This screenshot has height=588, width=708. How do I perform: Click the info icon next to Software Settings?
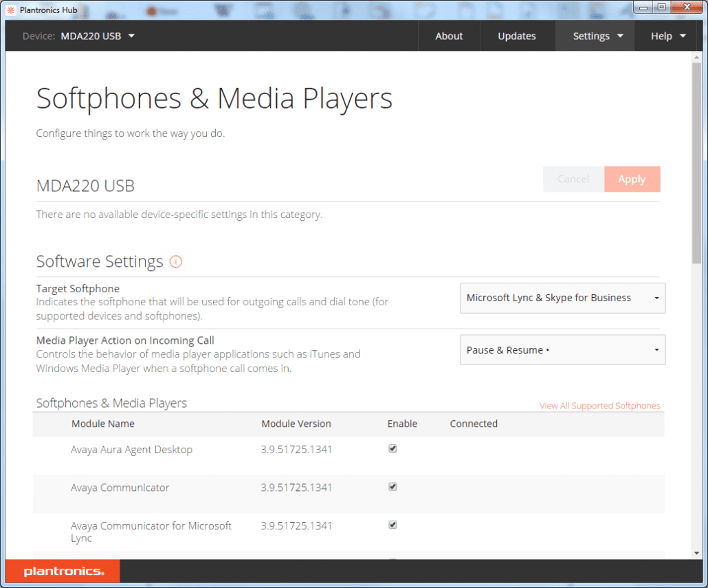[176, 261]
